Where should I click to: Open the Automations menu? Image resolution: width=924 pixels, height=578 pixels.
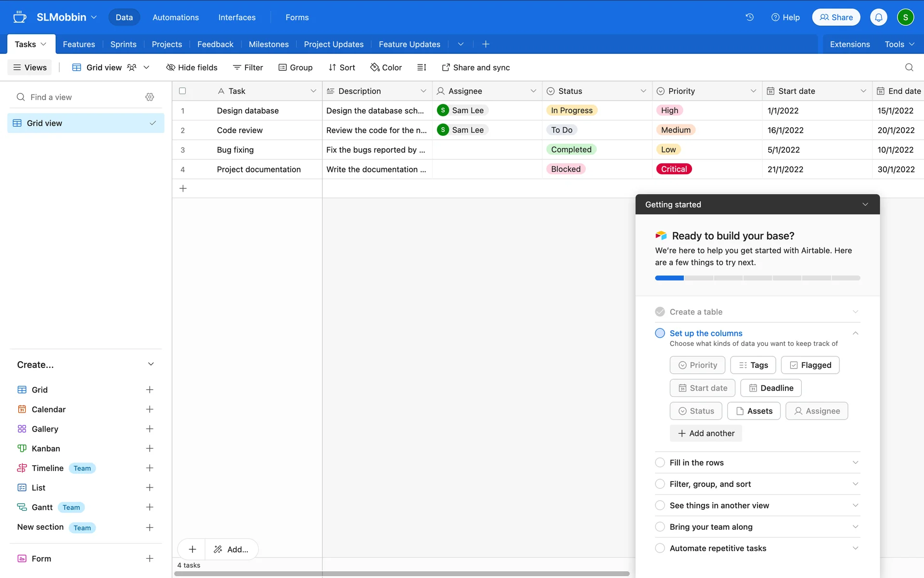175,17
